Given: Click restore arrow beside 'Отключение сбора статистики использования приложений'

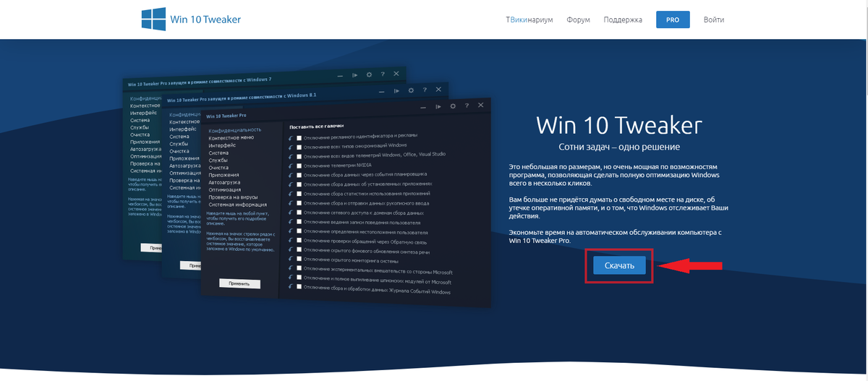Looking at the screenshot, I should [x=290, y=194].
